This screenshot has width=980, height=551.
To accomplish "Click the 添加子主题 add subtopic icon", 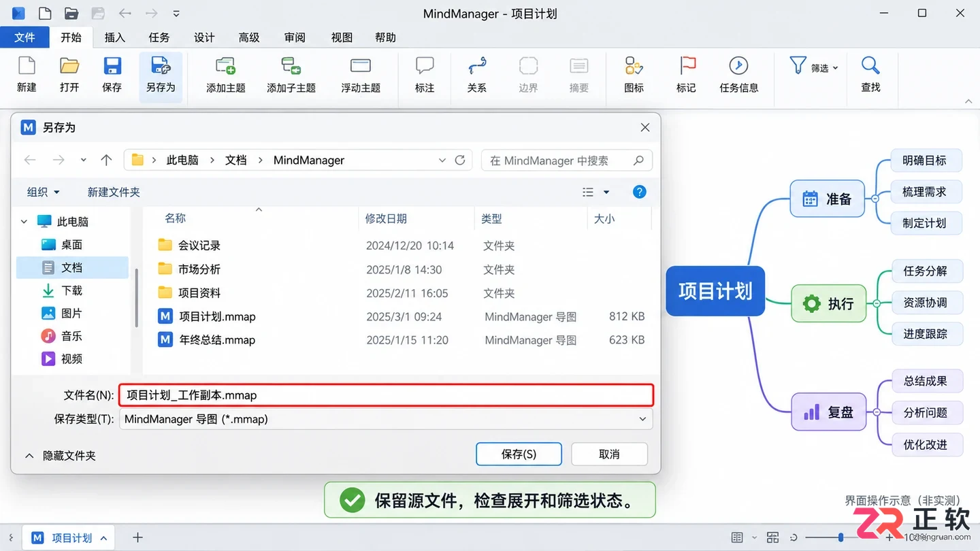I will pyautogui.click(x=291, y=66).
